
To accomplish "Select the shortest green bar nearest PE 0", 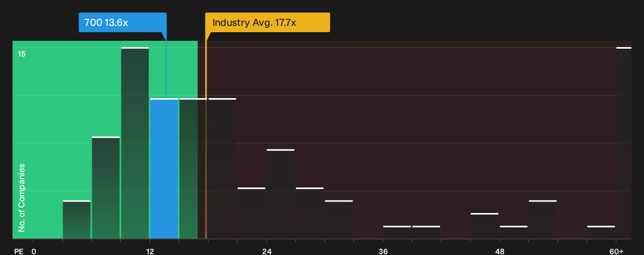I will tap(77, 219).
